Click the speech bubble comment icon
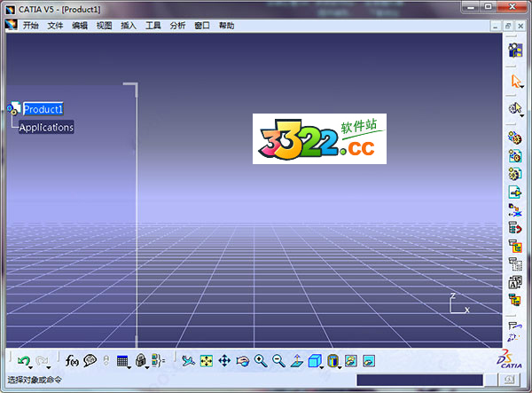Image resolution: width=532 pixels, height=393 pixels. click(x=90, y=360)
